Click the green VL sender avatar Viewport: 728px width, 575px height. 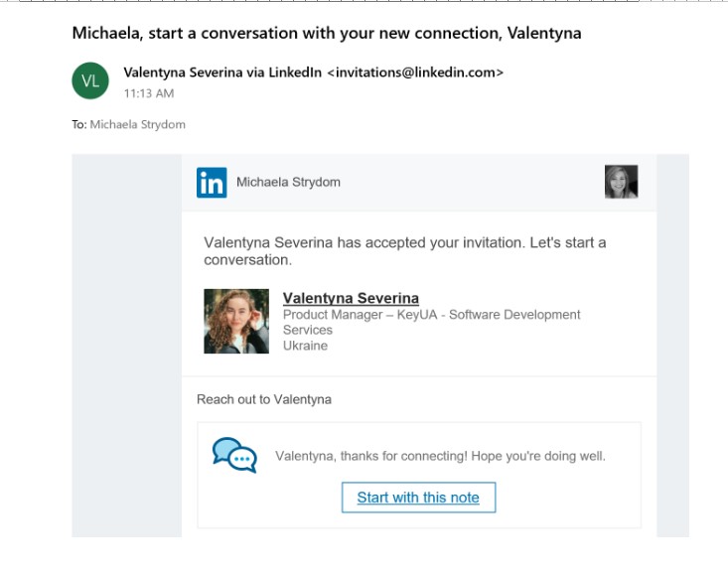pyautogui.click(x=90, y=80)
